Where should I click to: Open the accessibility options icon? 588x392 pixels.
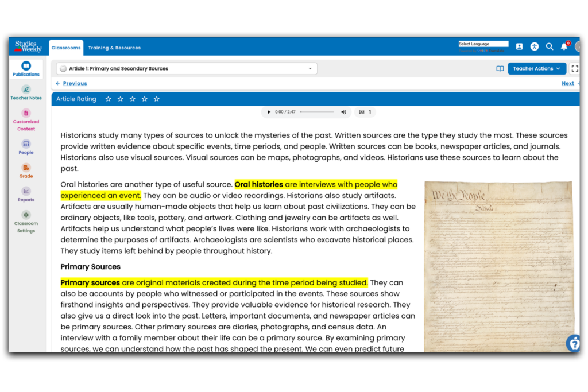(535, 46)
